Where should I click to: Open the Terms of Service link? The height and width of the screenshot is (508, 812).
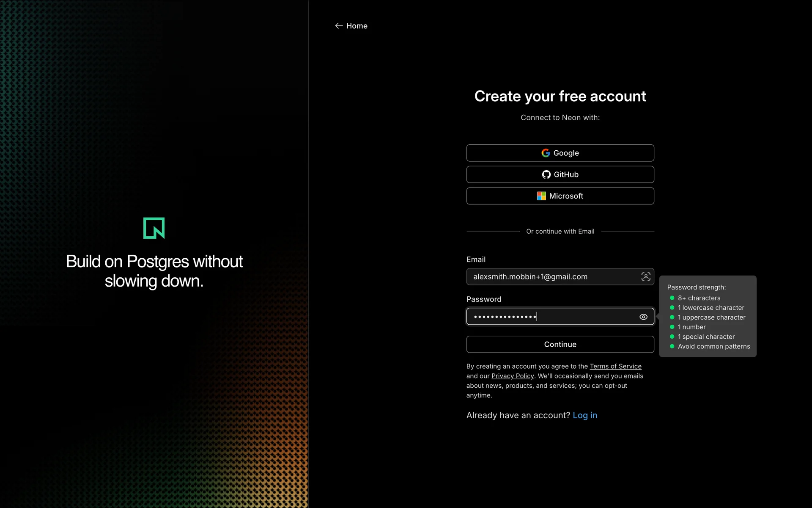coord(615,366)
